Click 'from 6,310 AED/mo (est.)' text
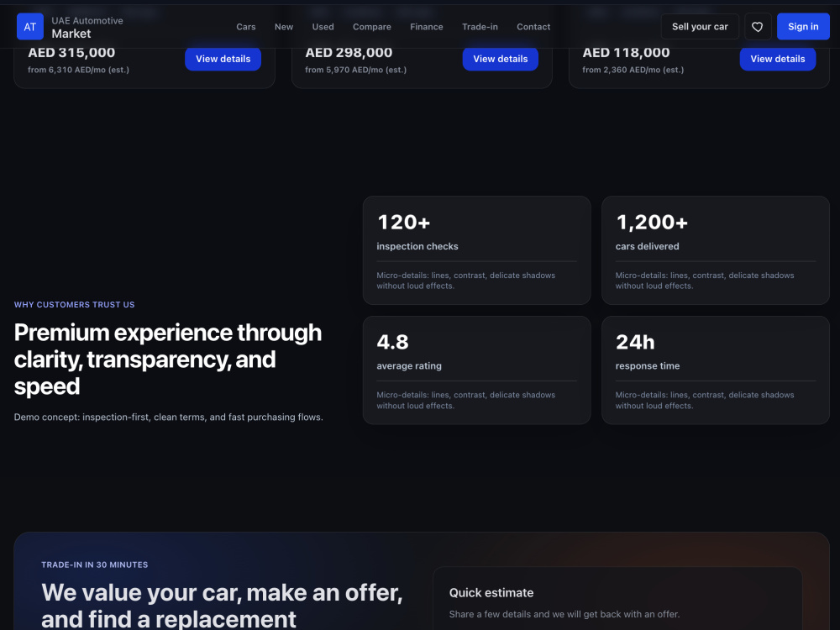The image size is (840, 630). click(78, 70)
